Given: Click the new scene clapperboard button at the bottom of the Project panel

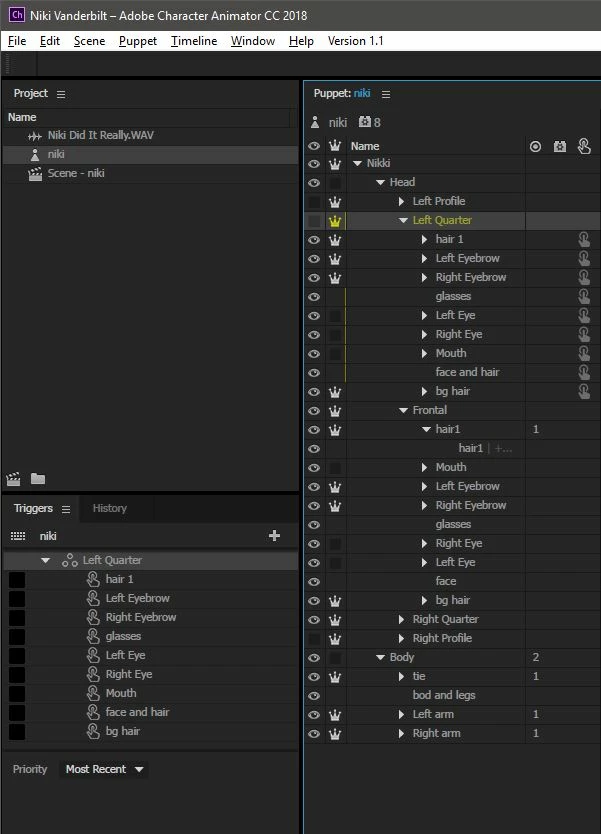Looking at the screenshot, I should point(13,479).
